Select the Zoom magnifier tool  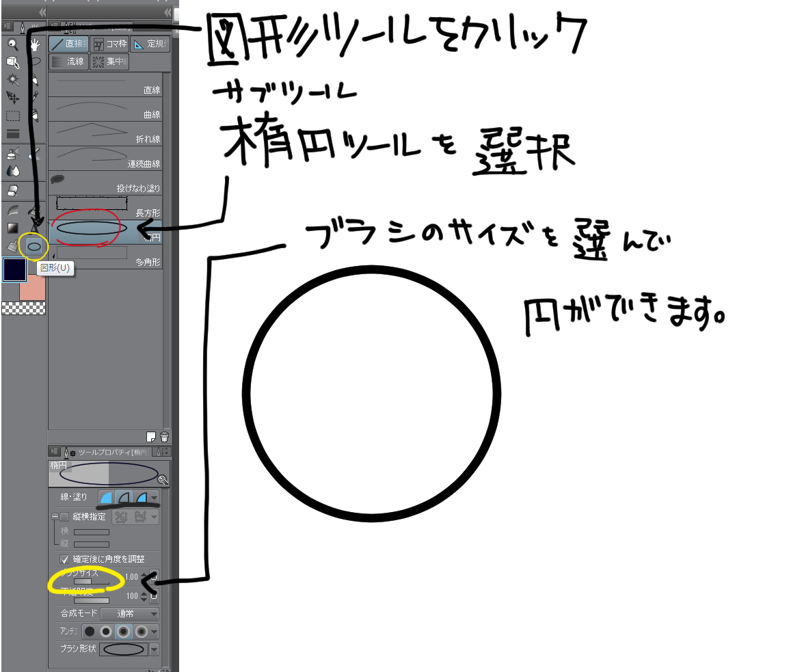click(x=12, y=44)
